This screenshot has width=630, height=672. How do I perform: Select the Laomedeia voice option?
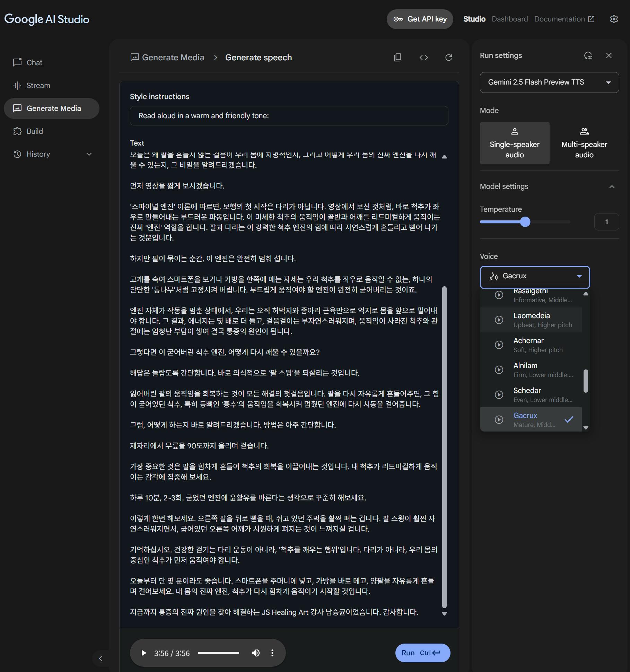pyautogui.click(x=531, y=320)
